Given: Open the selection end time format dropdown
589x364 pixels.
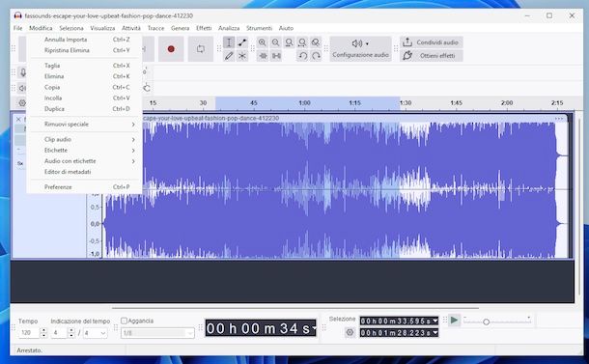Looking at the screenshot, I should [435, 333].
